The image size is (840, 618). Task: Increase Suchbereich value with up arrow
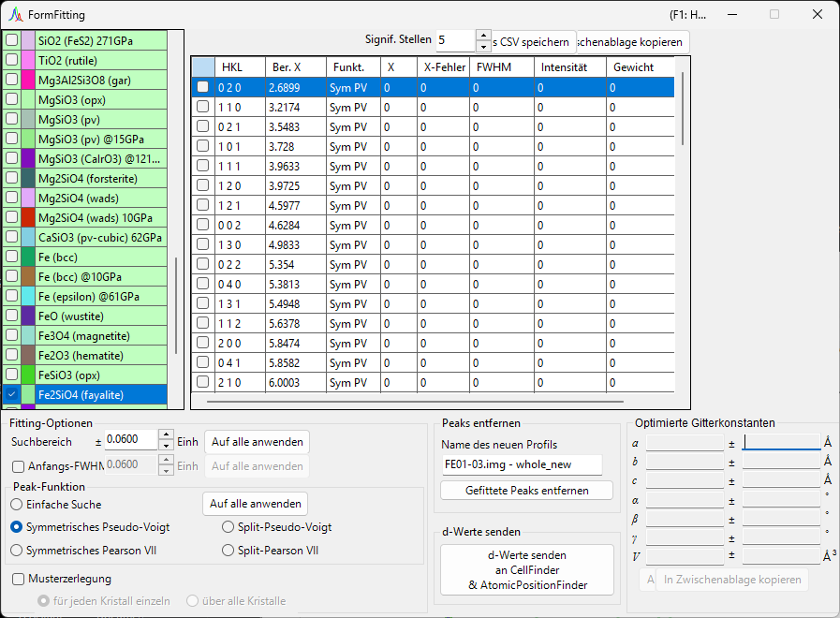(x=166, y=434)
